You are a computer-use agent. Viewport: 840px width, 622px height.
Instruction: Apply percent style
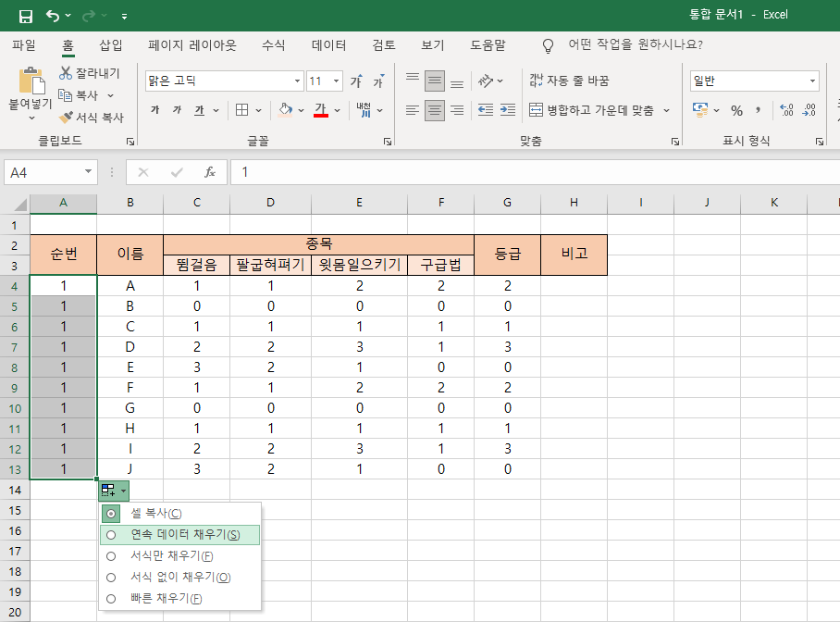coord(737,110)
